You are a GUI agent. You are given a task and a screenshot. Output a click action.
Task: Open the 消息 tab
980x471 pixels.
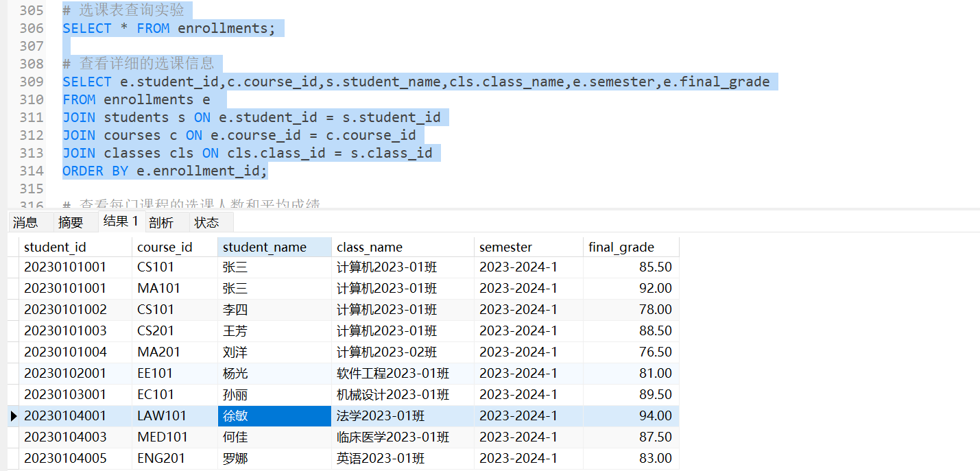tap(25, 222)
